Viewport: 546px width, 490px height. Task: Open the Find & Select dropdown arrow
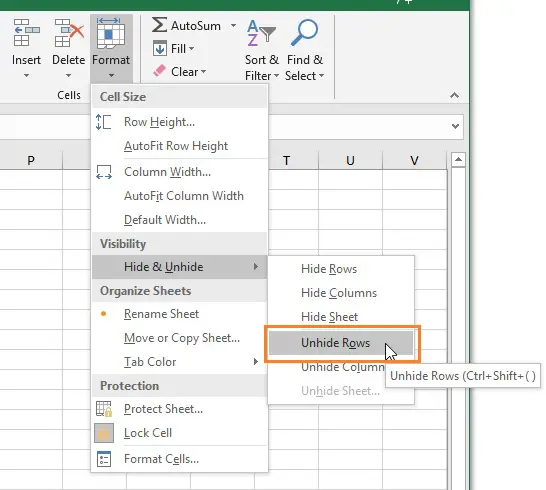(x=321, y=76)
